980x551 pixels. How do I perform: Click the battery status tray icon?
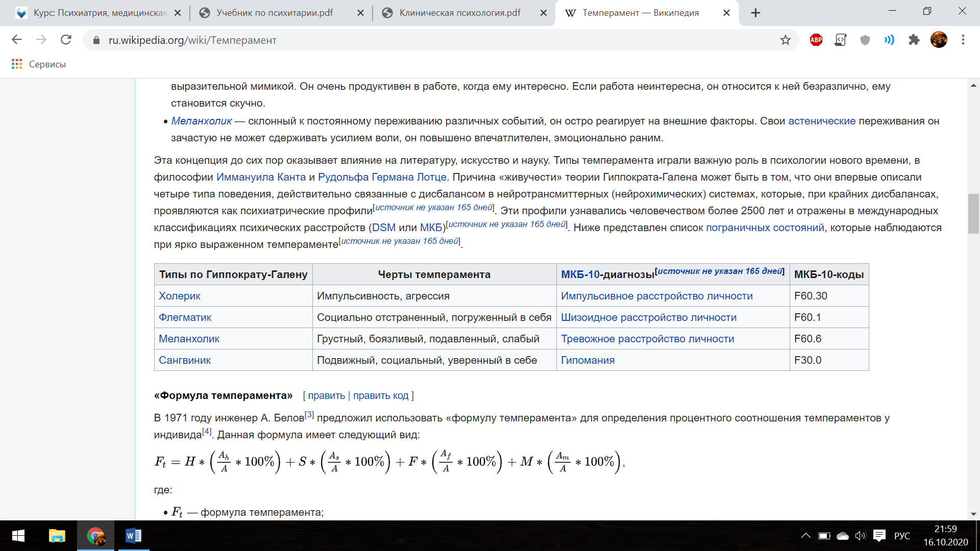tap(824, 536)
